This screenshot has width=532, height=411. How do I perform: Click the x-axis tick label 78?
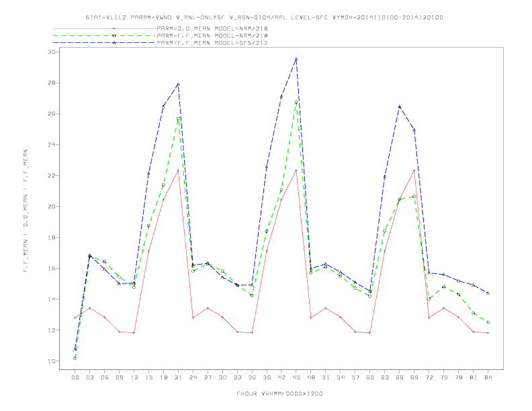click(459, 377)
